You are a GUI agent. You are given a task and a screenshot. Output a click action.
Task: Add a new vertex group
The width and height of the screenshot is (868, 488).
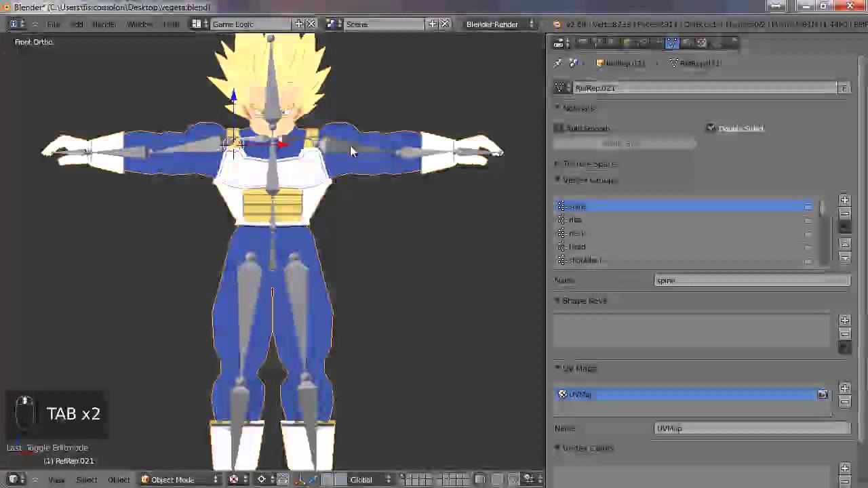(844, 200)
